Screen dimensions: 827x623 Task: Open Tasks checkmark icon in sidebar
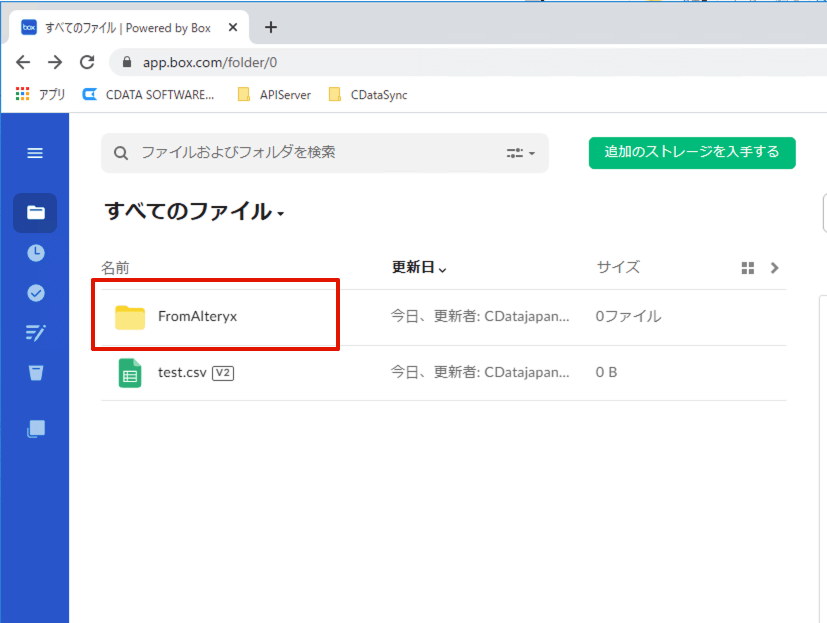click(35, 293)
